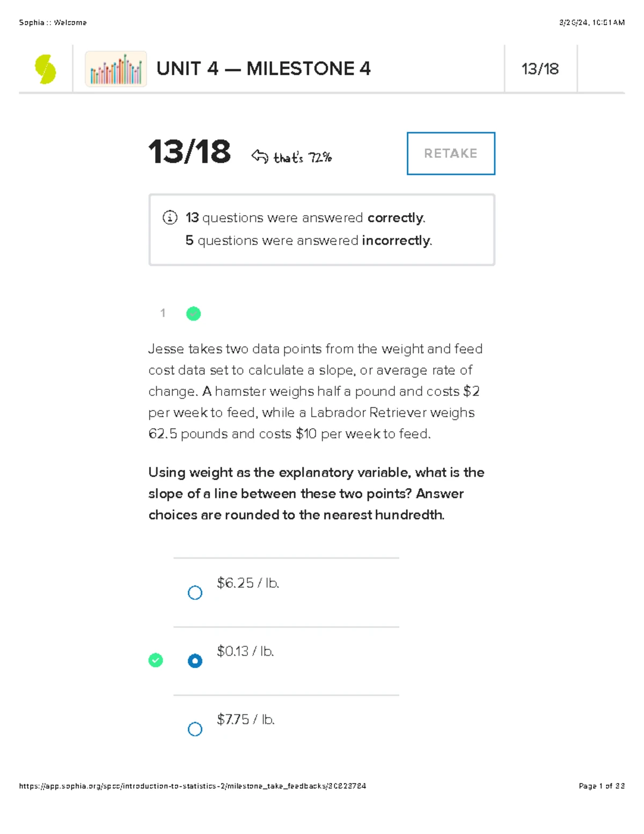This screenshot has height=834, width=644.
Task: Click the Page 1 of 33 indicator
Action: (x=602, y=786)
